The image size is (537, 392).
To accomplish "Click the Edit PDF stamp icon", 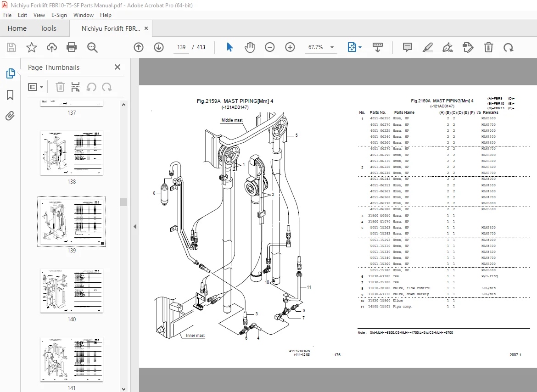I will coord(468,47).
